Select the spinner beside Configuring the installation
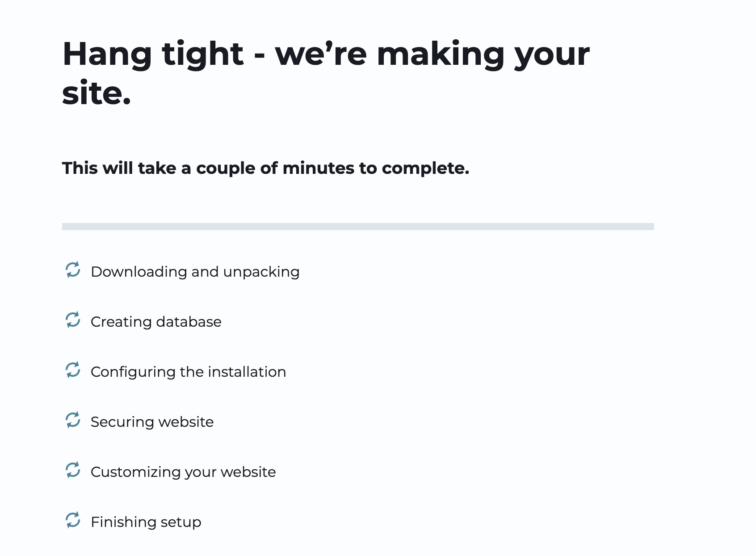Screen dimensions: 756x556 click(x=73, y=370)
